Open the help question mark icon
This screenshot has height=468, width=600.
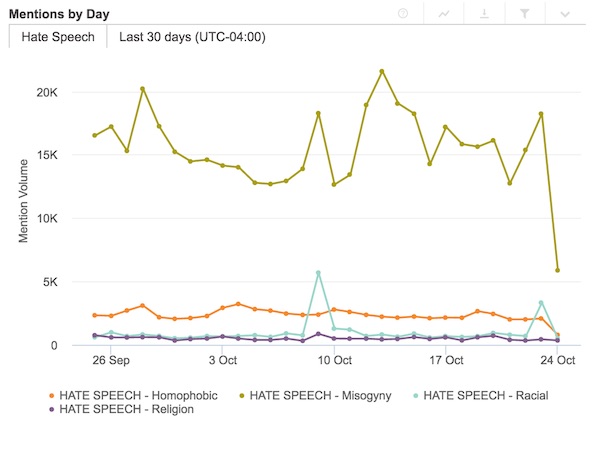coord(402,14)
